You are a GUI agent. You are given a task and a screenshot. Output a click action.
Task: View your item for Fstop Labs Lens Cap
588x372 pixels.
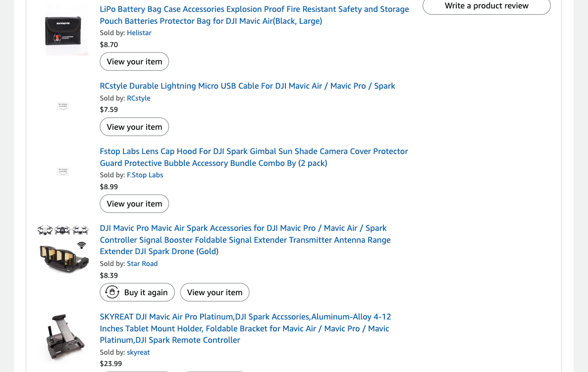click(x=134, y=204)
